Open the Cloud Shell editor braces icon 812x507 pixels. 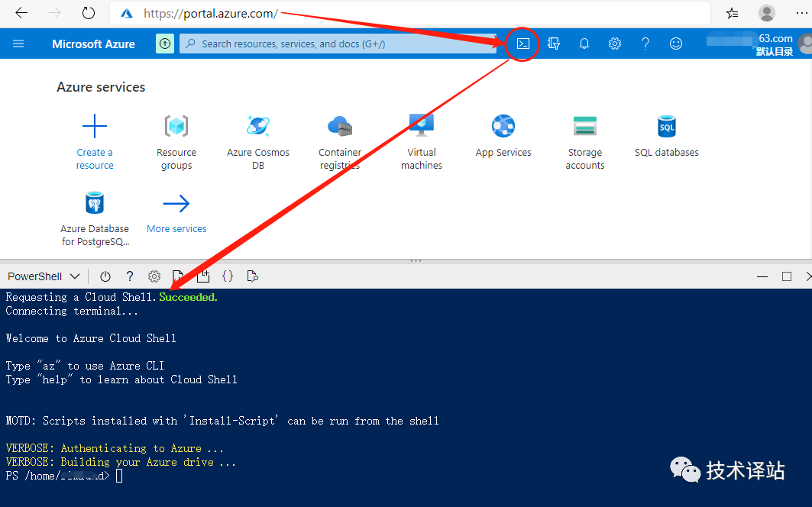coord(228,276)
